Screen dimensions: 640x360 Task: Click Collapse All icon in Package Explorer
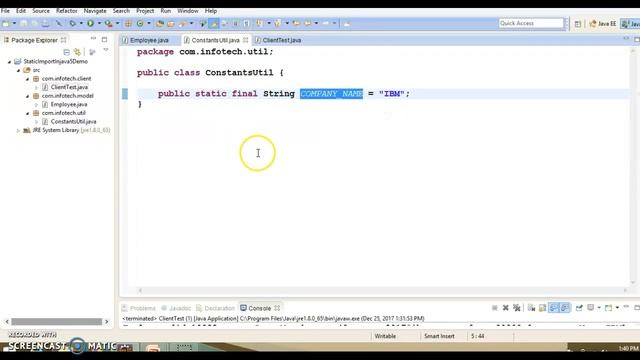point(67,52)
